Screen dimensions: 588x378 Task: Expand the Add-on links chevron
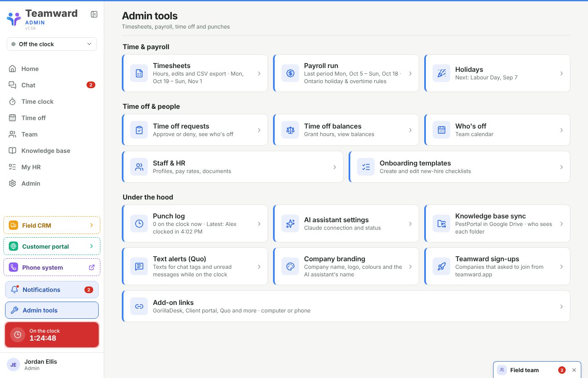[x=562, y=307]
